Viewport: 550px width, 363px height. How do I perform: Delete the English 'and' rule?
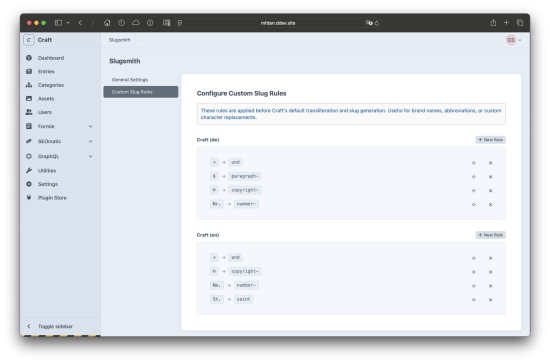[x=490, y=258]
